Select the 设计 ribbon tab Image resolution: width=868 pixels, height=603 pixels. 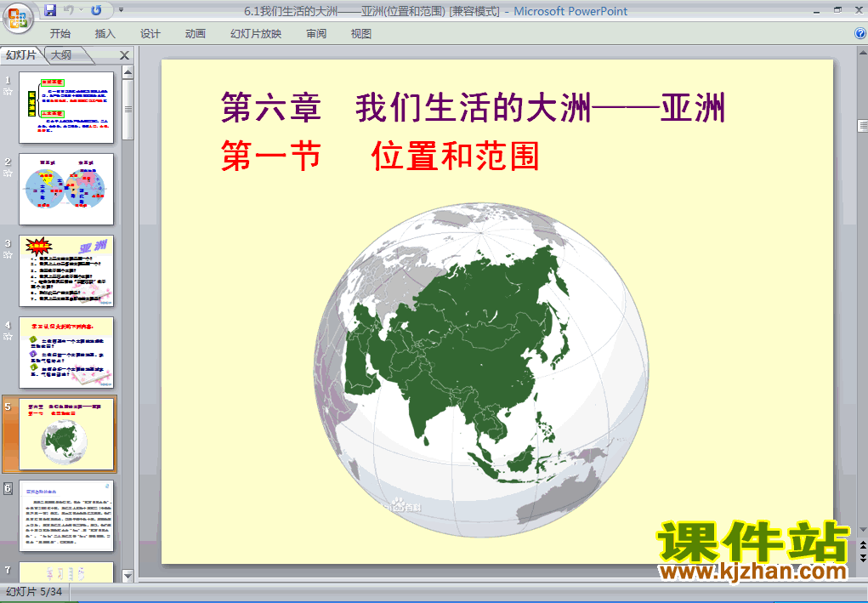point(150,34)
